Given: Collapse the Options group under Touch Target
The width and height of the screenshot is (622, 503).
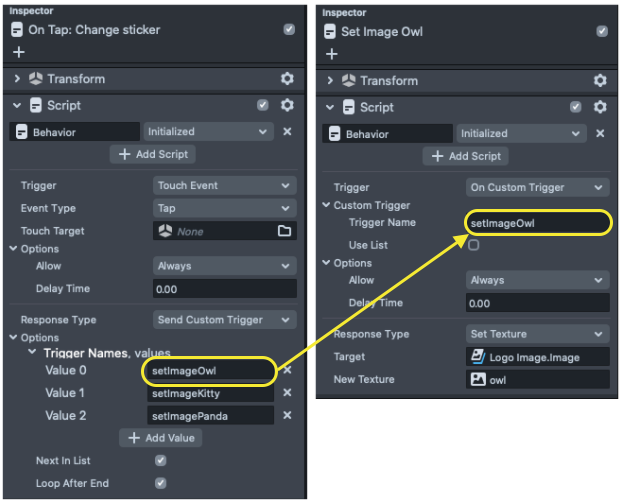Looking at the screenshot, I should [x=13, y=248].
